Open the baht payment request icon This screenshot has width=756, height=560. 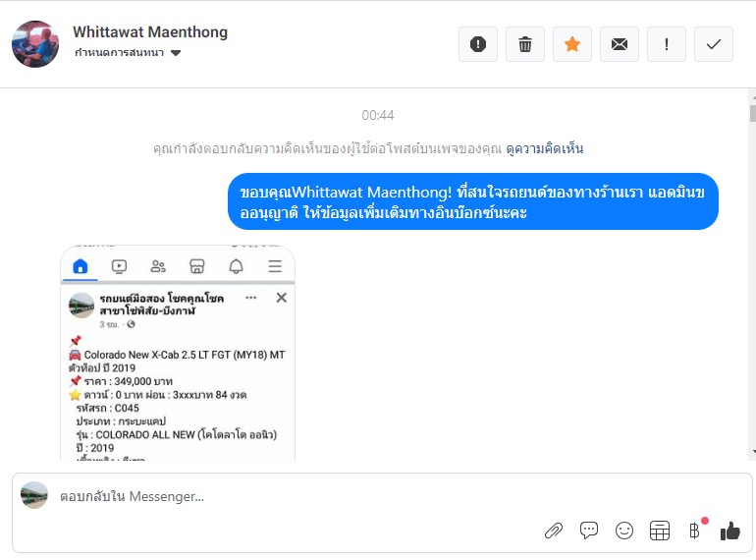coord(695,531)
